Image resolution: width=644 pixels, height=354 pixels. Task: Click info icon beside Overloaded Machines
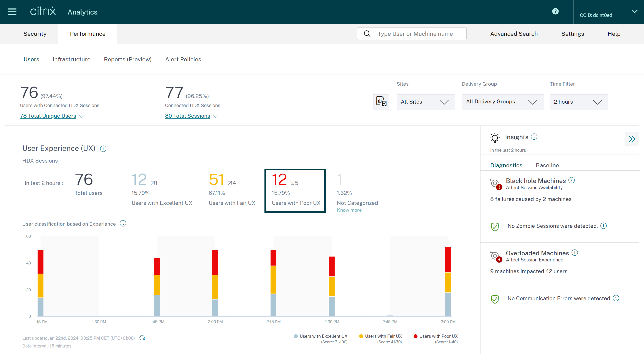tap(575, 253)
